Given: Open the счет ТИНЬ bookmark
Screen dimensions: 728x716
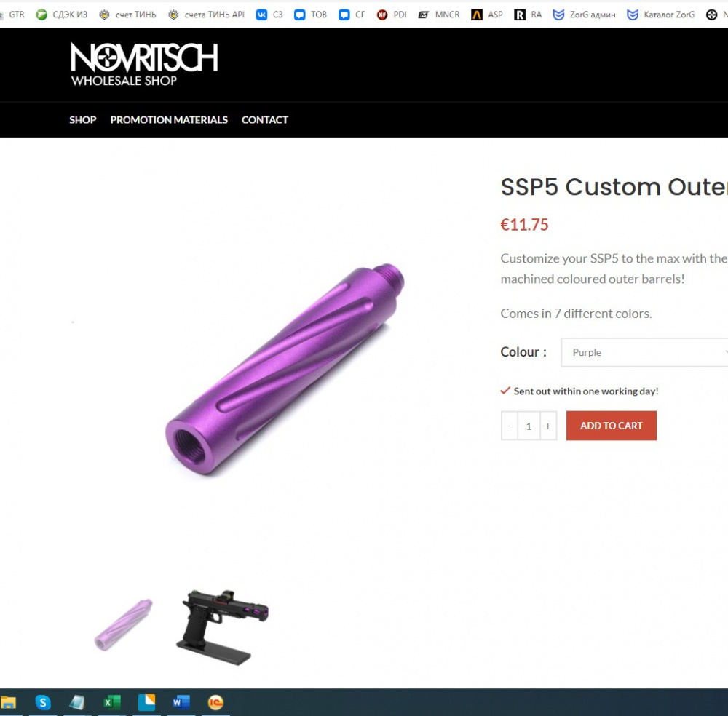Looking at the screenshot, I should (127, 15).
